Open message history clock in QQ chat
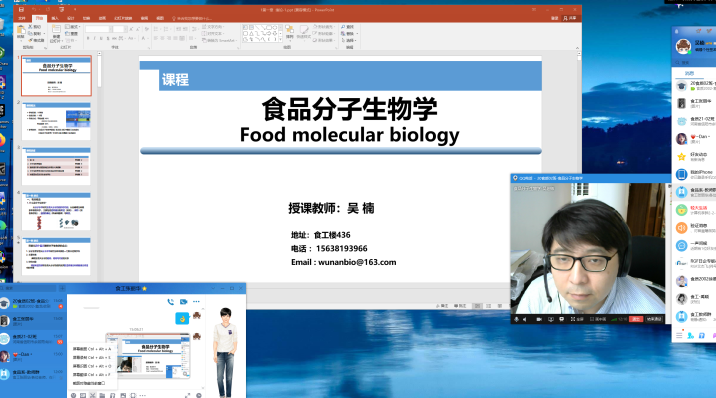The width and height of the screenshot is (716, 398). (199, 395)
